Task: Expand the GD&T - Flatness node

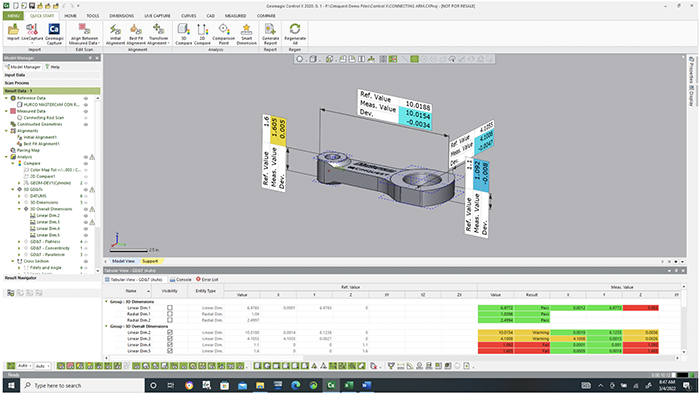Action: pyautogui.click(x=19, y=242)
